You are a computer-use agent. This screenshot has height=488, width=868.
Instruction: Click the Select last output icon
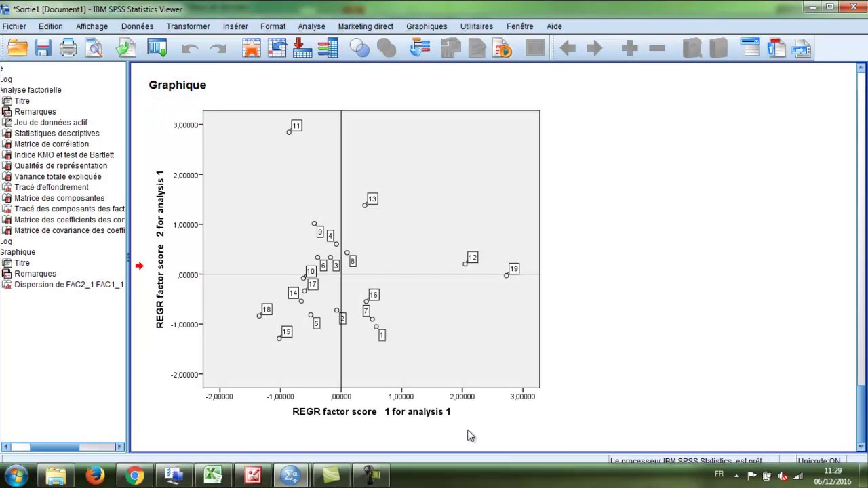point(420,48)
